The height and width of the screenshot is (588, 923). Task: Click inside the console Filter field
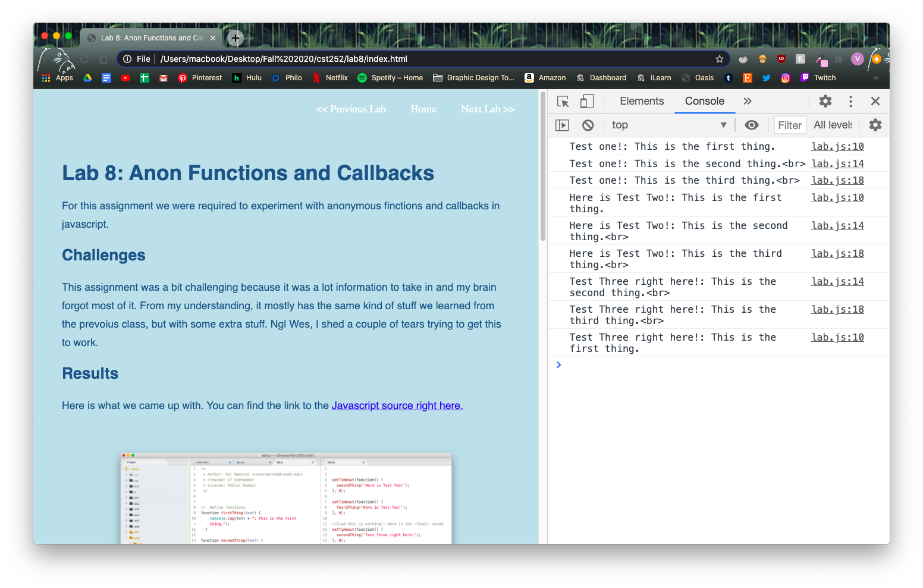[x=790, y=125]
